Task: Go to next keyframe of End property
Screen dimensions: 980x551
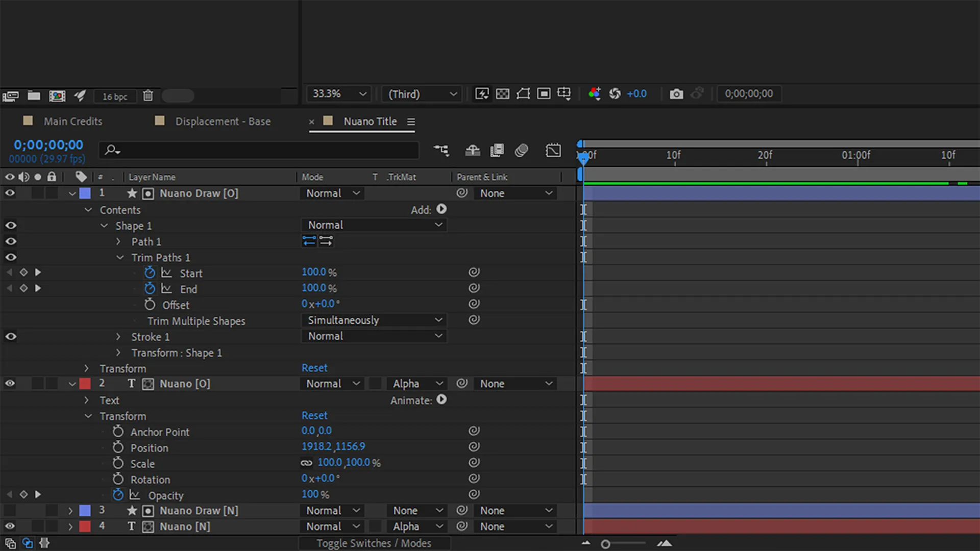Action: 38,288
